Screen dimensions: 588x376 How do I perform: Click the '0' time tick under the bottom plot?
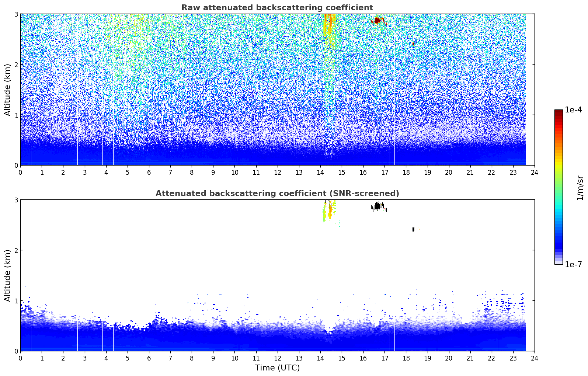20,358
